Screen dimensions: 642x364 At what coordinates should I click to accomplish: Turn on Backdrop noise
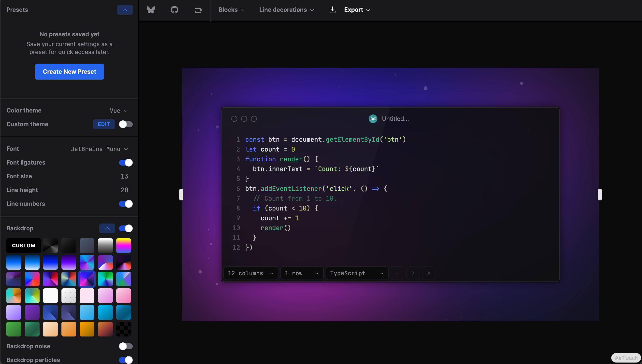126,346
